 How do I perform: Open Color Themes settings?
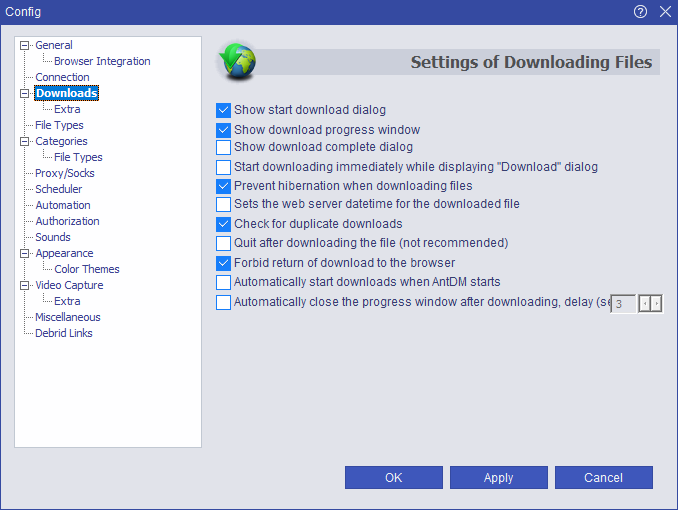pyautogui.click(x=87, y=269)
